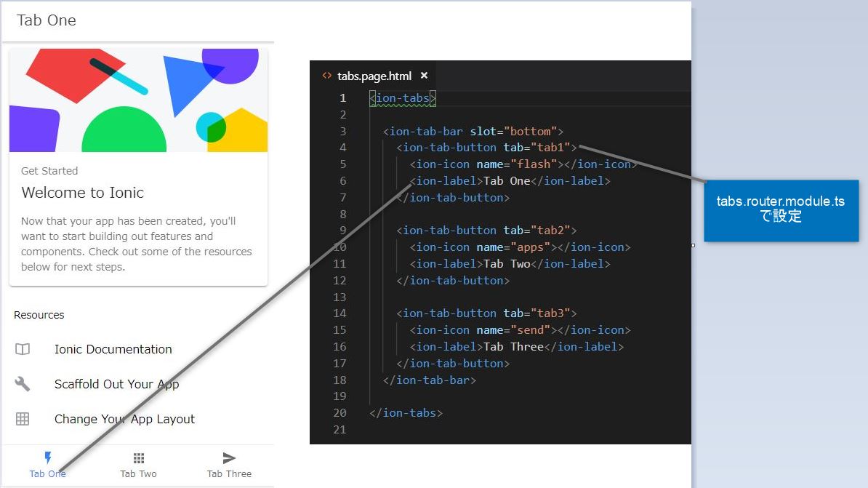The width and height of the screenshot is (868, 488).
Task: Click the blue tabs.router.module.ts callout box
Action: 781,211
